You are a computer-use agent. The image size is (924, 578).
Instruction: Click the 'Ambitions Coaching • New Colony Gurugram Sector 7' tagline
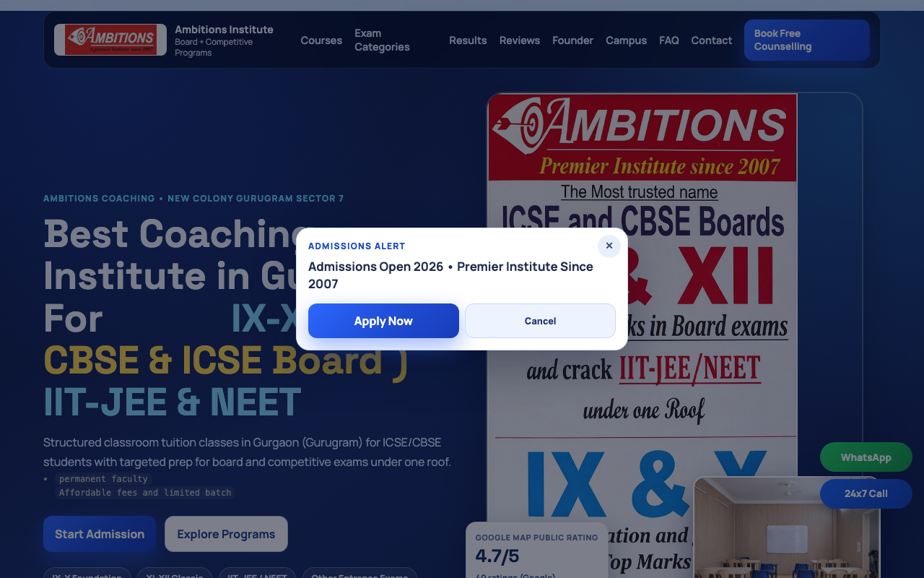pos(193,199)
